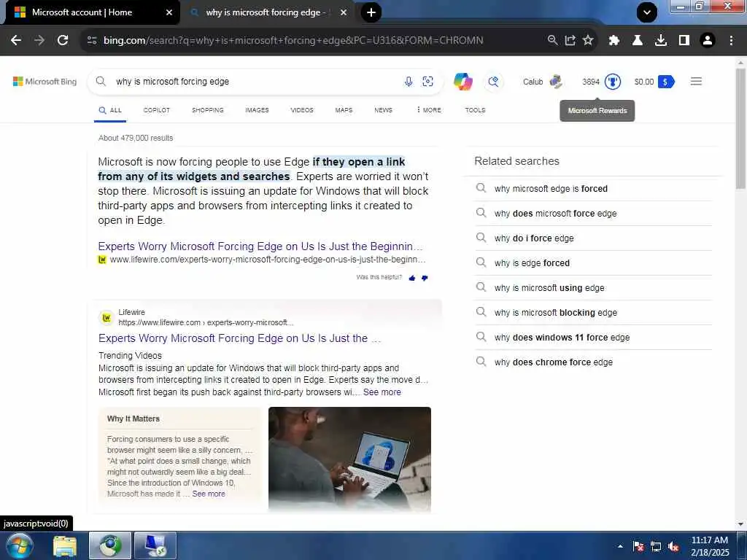Open the Calub account avatar
Image resolution: width=747 pixels, height=560 pixels.
click(x=555, y=82)
